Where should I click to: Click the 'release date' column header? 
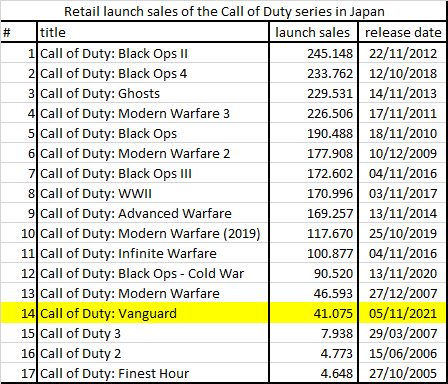click(x=403, y=32)
